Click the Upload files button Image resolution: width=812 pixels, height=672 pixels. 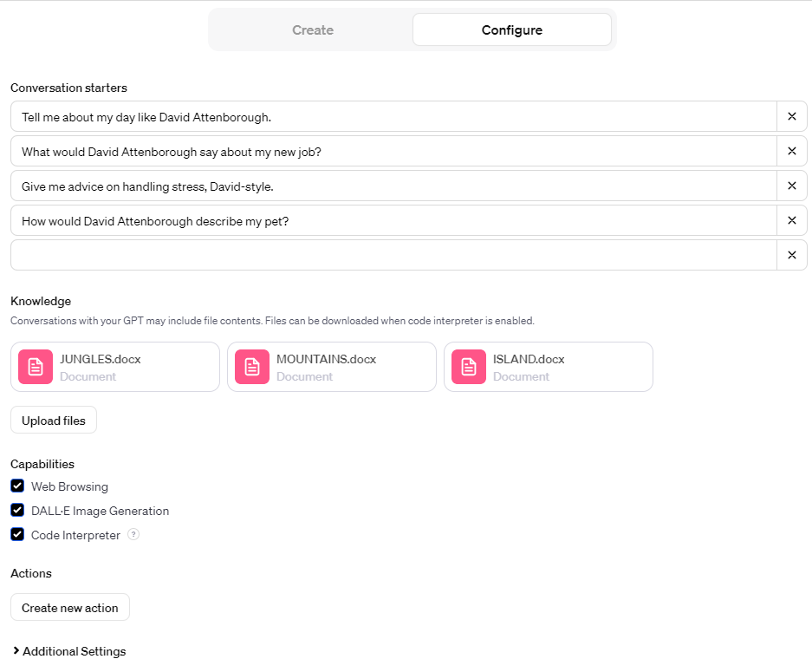coord(54,421)
